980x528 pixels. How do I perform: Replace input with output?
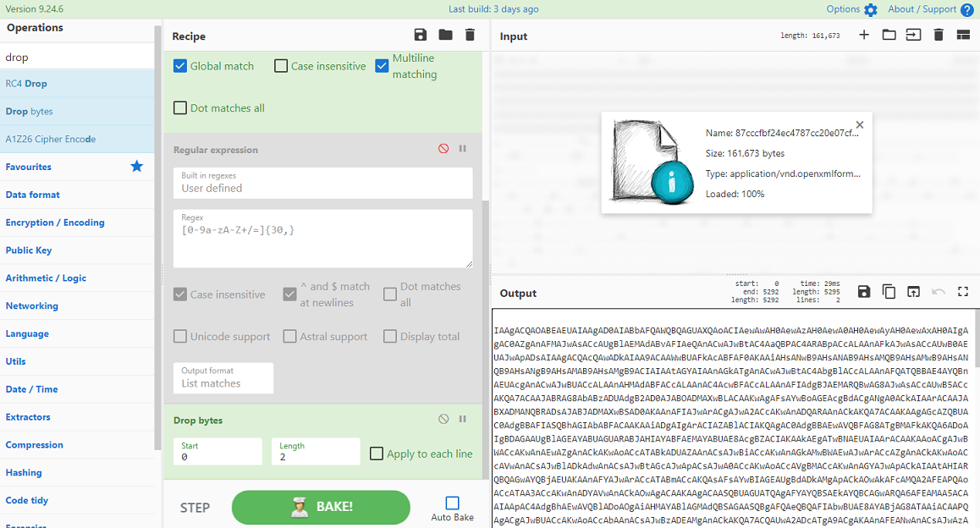tap(913, 292)
